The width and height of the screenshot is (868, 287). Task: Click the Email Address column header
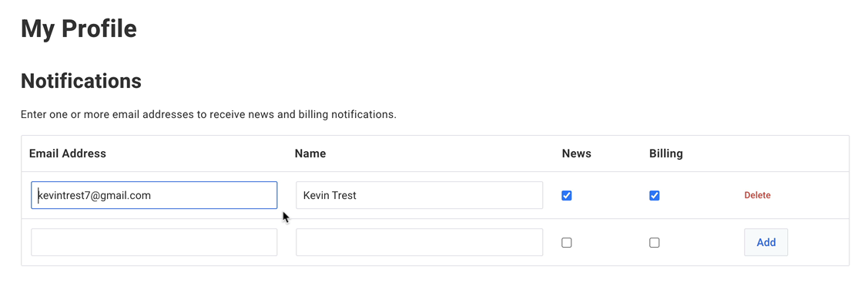(x=68, y=154)
